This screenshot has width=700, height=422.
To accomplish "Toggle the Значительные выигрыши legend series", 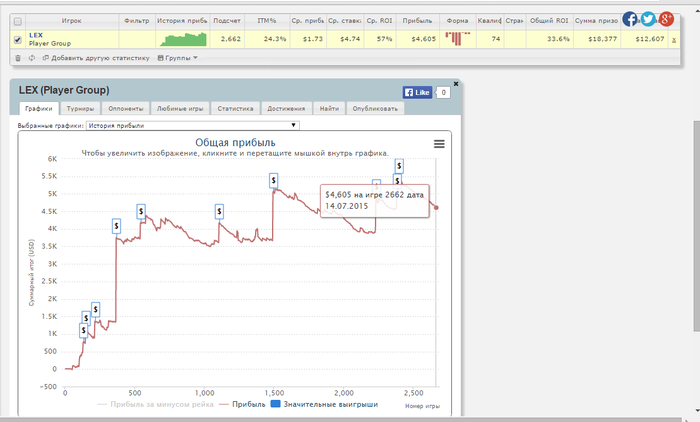I will click(x=325, y=404).
